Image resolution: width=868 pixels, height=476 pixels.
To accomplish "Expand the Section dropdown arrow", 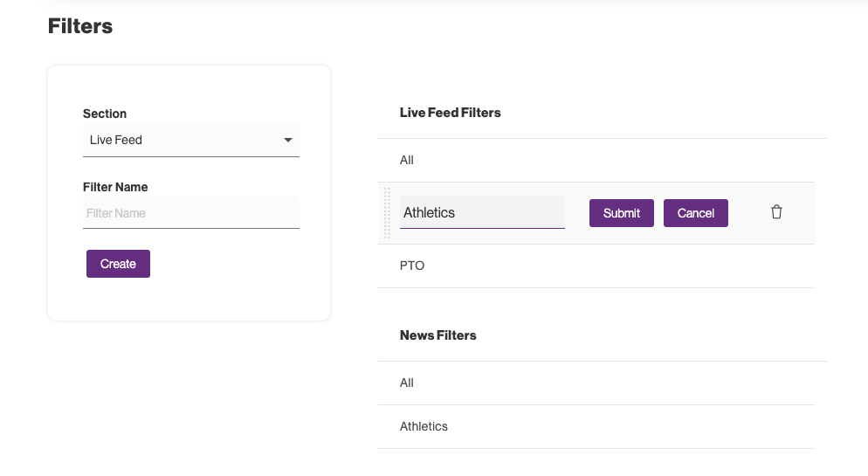I will click(288, 140).
